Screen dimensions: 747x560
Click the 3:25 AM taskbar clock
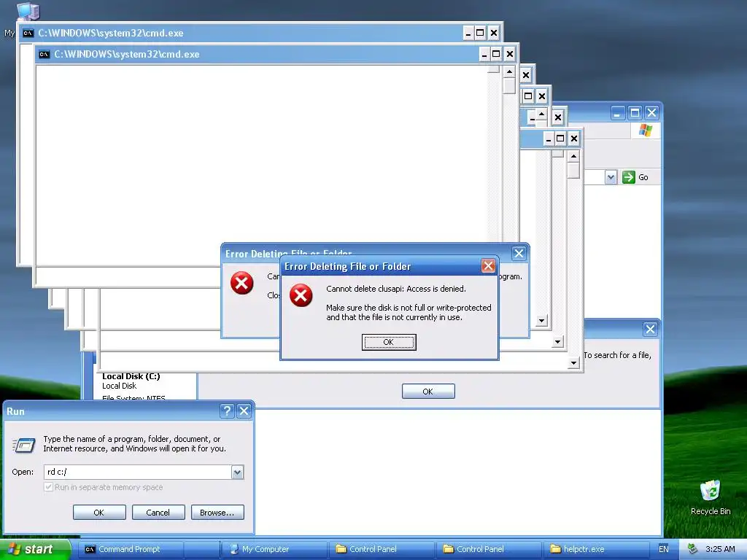[720, 549]
